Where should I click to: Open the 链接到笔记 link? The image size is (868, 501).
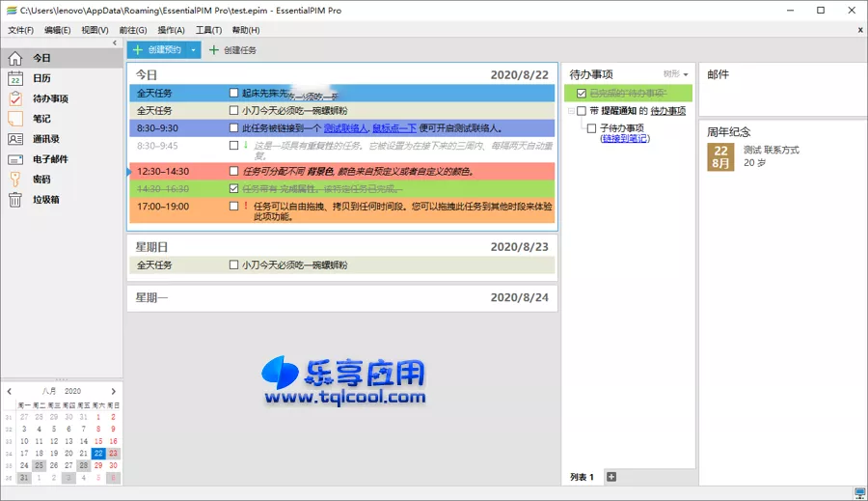624,139
